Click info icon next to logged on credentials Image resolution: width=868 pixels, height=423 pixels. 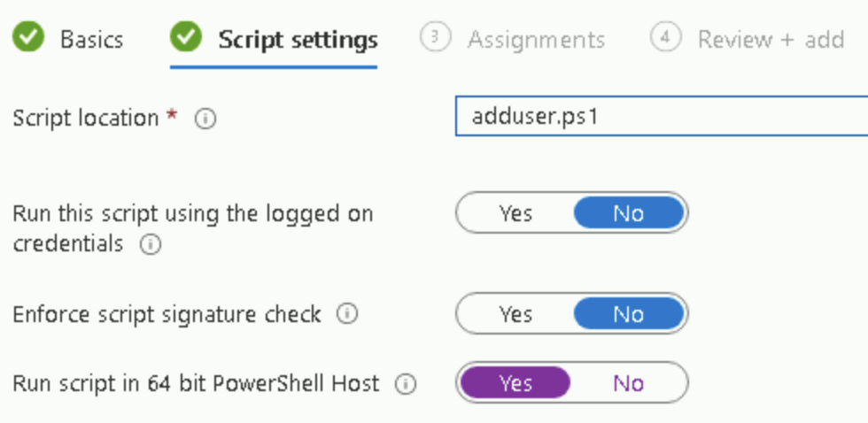(x=151, y=245)
